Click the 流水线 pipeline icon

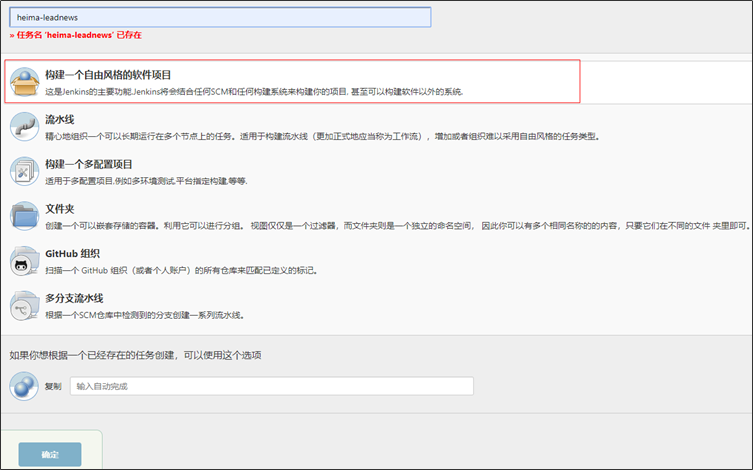pyautogui.click(x=24, y=126)
